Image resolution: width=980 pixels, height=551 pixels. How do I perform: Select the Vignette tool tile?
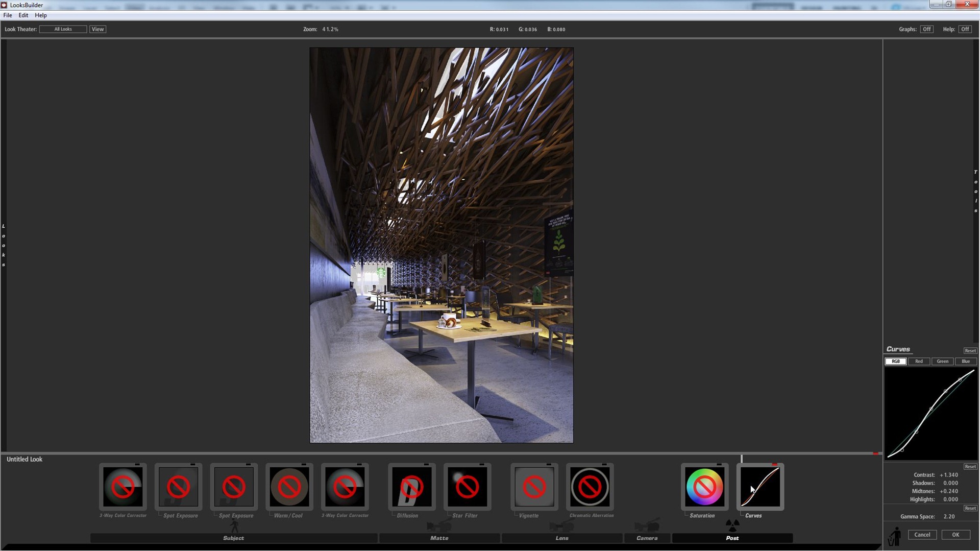pyautogui.click(x=534, y=487)
